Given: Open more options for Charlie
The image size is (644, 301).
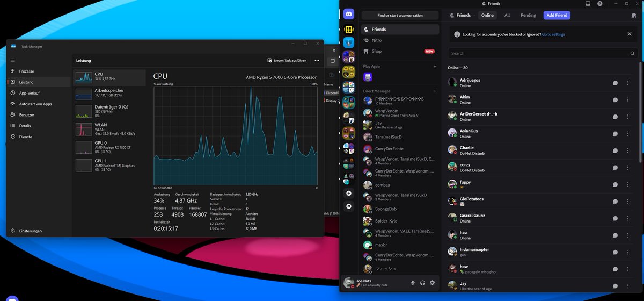Looking at the screenshot, I should point(628,150).
